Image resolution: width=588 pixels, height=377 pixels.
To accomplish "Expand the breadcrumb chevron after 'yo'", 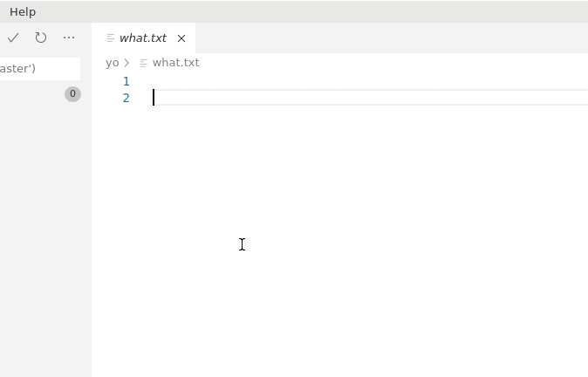I will (x=127, y=63).
